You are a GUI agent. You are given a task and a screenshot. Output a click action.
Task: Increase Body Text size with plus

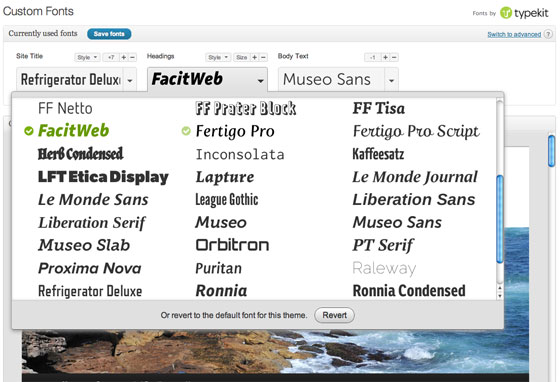[385, 57]
